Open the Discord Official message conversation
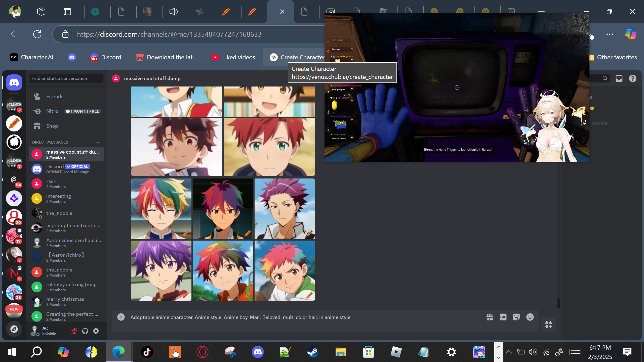 [x=66, y=169]
